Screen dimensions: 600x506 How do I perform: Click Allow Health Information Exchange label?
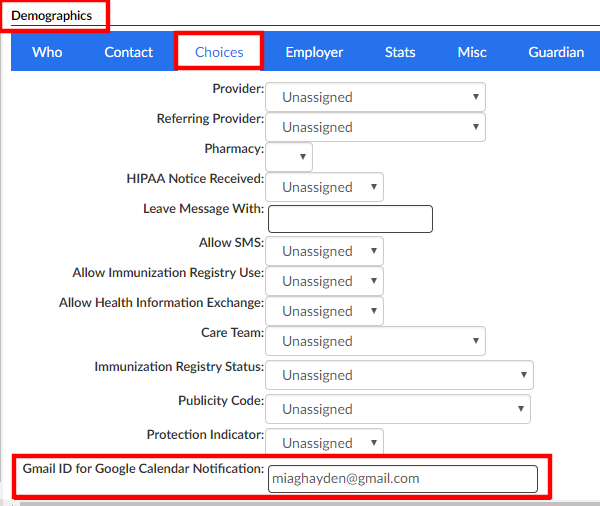click(161, 303)
